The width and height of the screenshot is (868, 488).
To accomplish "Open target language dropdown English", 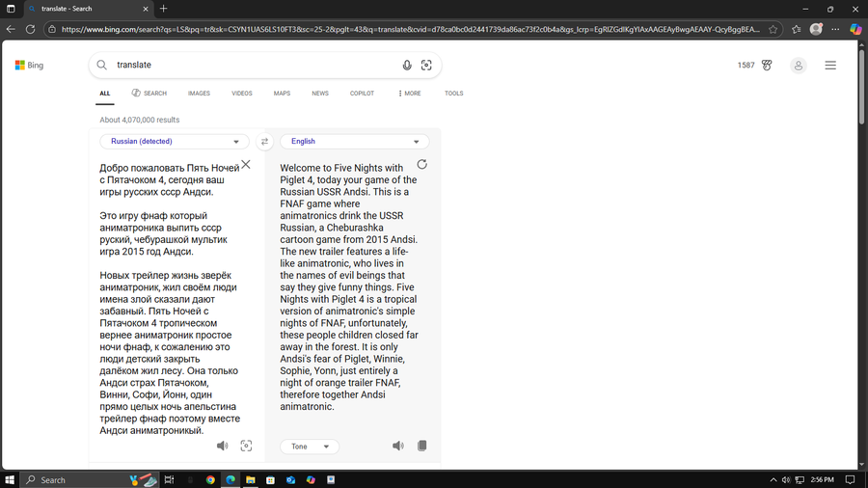I will [x=354, y=142].
